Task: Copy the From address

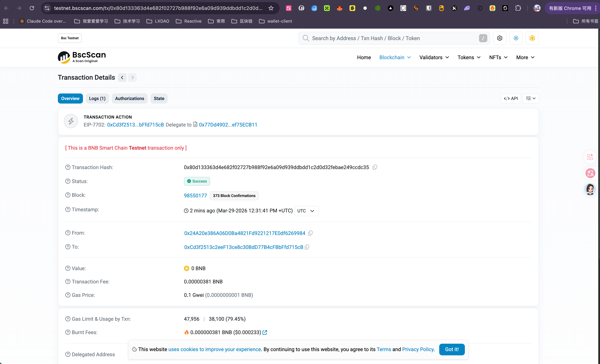Action: [x=310, y=233]
